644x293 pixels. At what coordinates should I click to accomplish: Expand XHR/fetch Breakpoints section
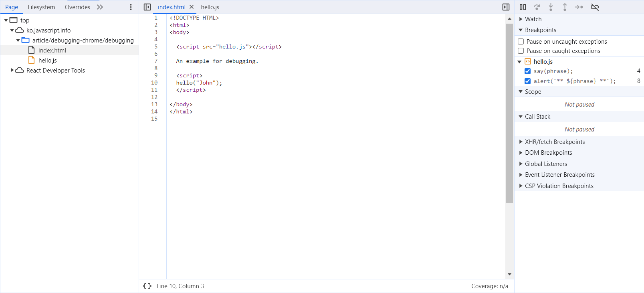tap(521, 142)
